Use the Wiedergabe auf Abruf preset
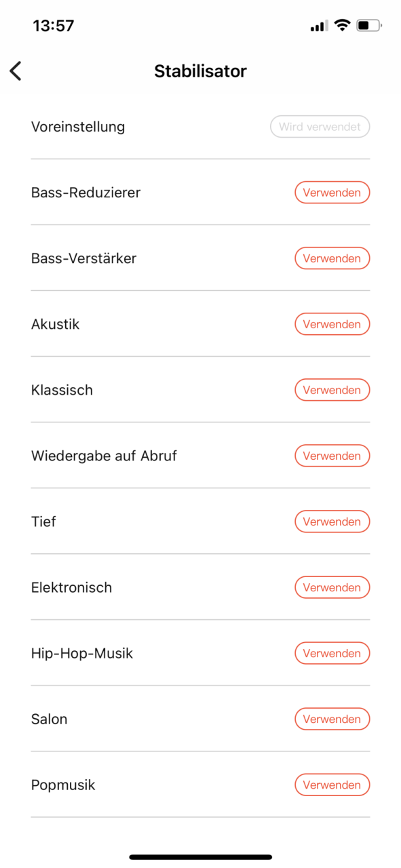 click(332, 456)
